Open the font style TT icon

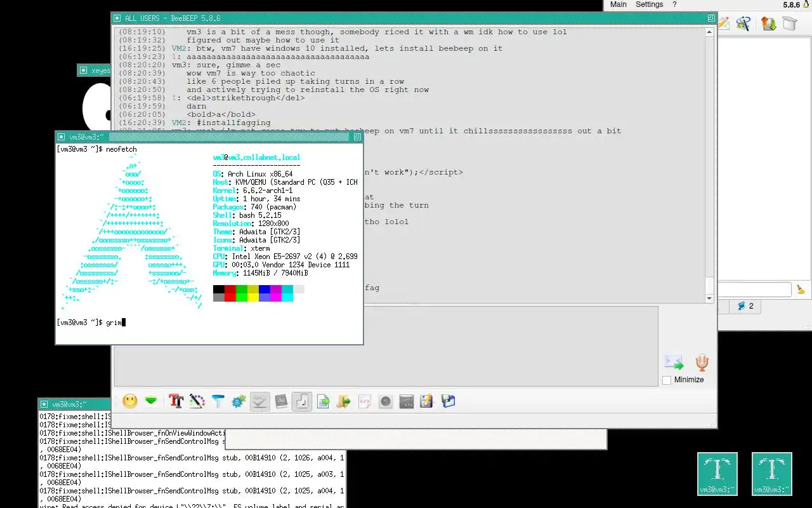point(176,401)
